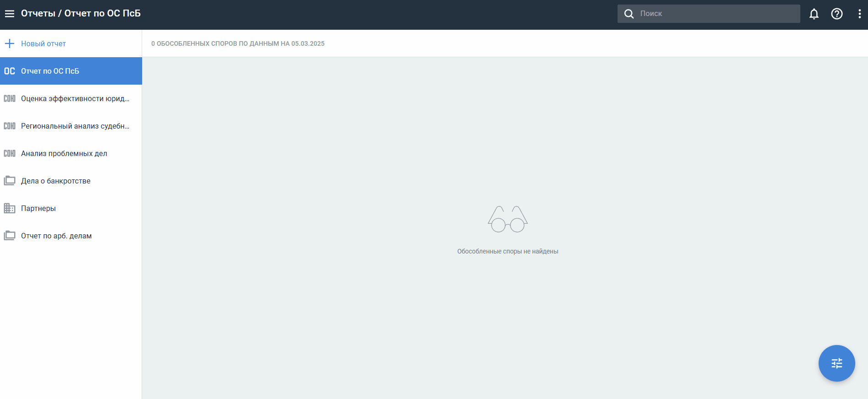The image size is (868, 399).
Task: Open the three-dot more options menu
Action: [x=859, y=14]
